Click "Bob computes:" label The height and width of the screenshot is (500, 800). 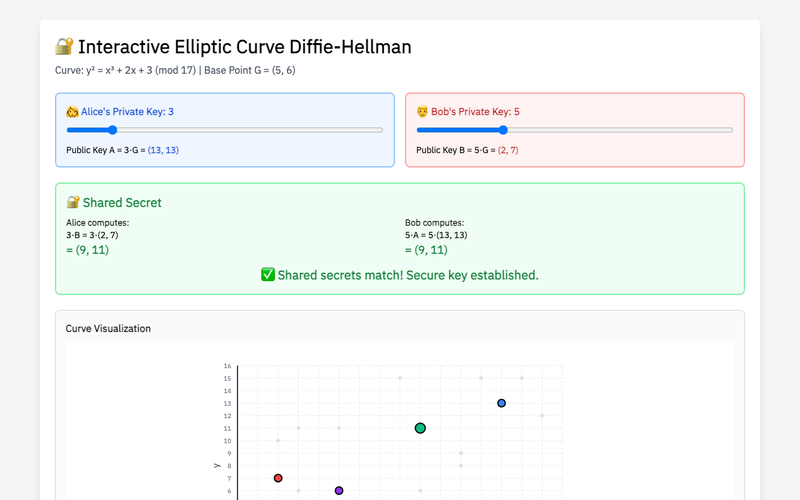point(435,223)
